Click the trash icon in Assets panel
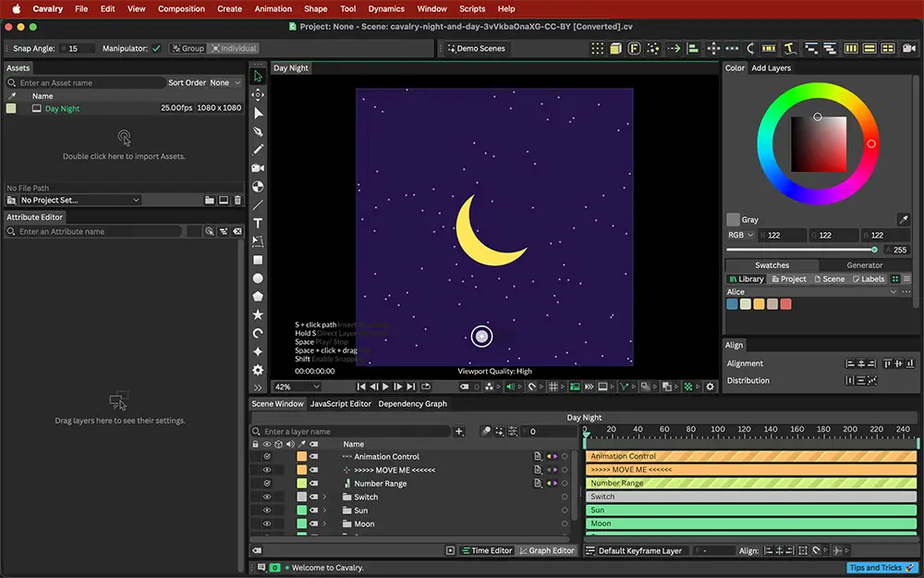Image resolution: width=924 pixels, height=578 pixels. [237, 200]
